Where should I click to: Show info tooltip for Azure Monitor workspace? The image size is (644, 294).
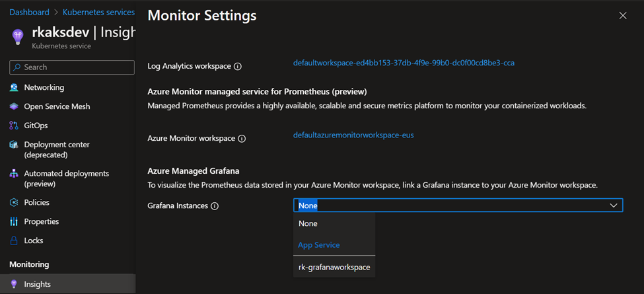(x=242, y=139)
